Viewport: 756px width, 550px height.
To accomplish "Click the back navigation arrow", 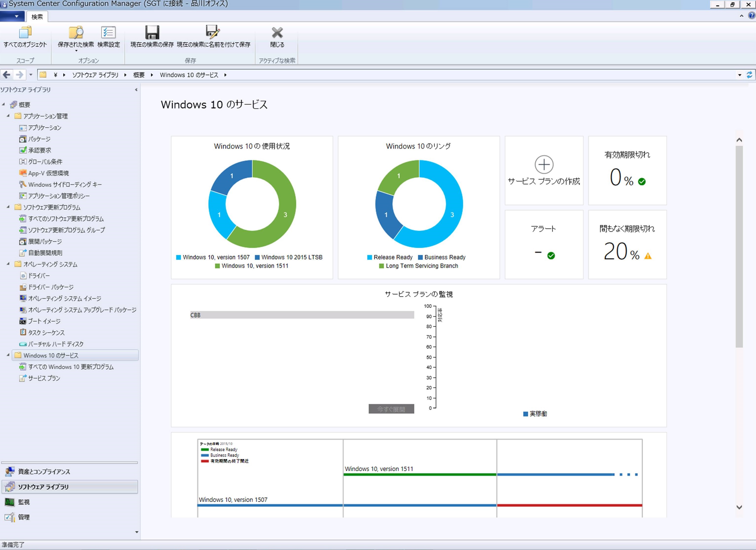I will coord(7,75).
